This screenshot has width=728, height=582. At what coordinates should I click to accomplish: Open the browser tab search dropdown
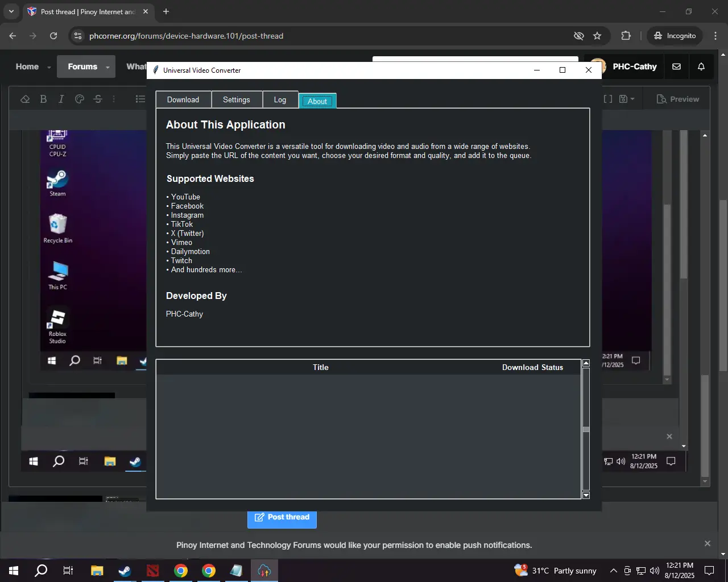[11, 11]
